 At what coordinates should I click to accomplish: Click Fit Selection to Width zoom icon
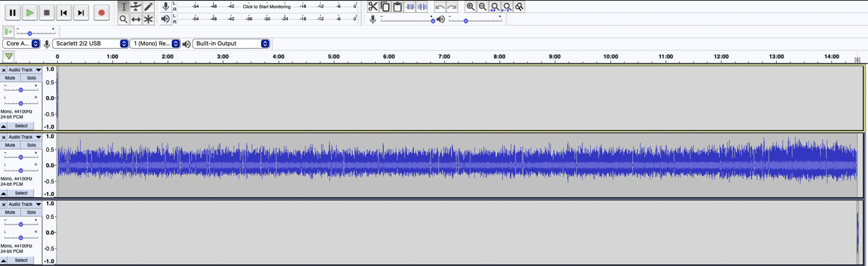pos(495,7)
